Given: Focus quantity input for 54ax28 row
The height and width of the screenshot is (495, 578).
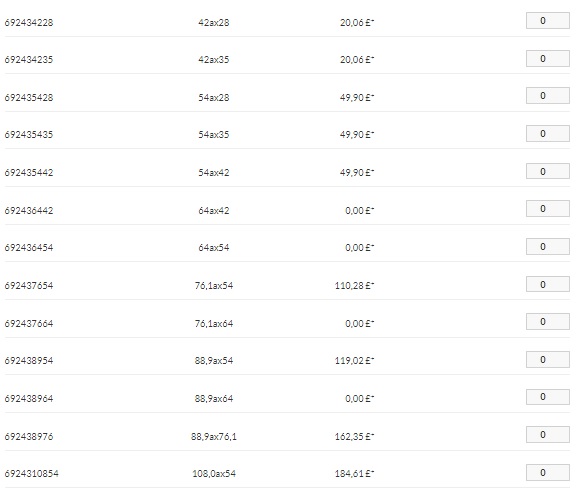Looking at the screenshot, I should (x=548, y=96).
